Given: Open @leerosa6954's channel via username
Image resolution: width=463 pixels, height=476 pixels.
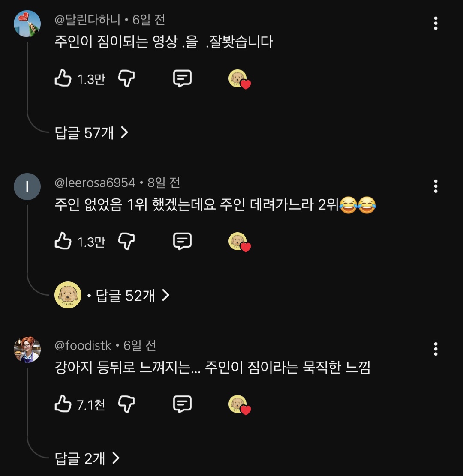Looking at the screenshot, I should coord(95,183).
